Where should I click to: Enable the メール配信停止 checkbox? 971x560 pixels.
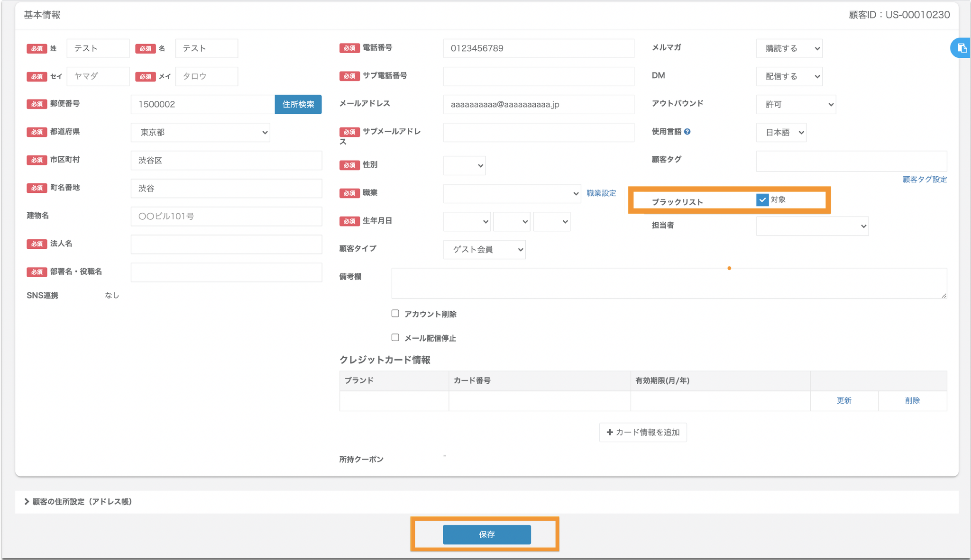[395, 337]
